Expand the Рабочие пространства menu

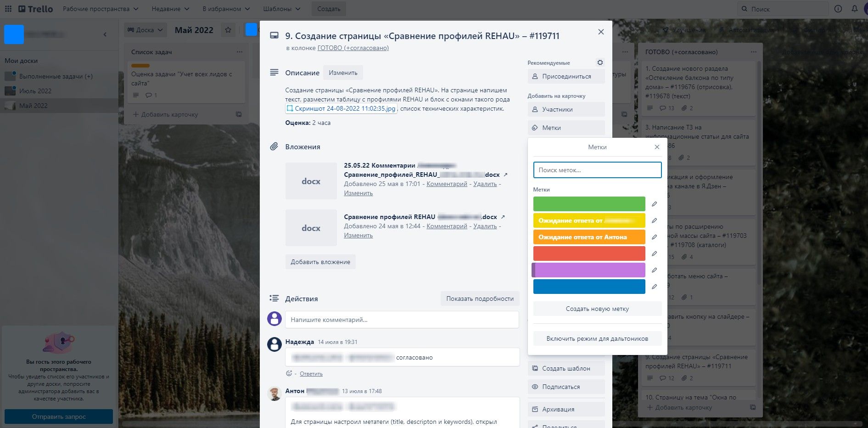tap(100, 9)
